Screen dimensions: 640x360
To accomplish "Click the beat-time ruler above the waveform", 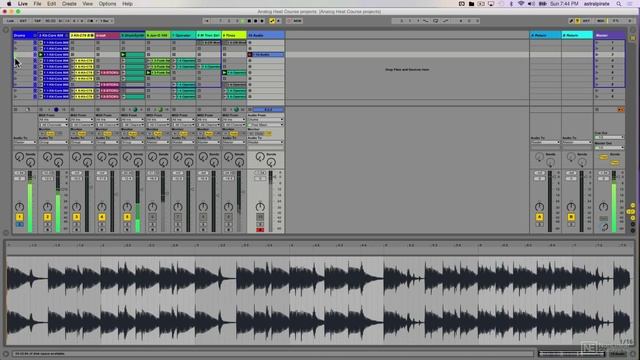I will [x=320, y=245].
